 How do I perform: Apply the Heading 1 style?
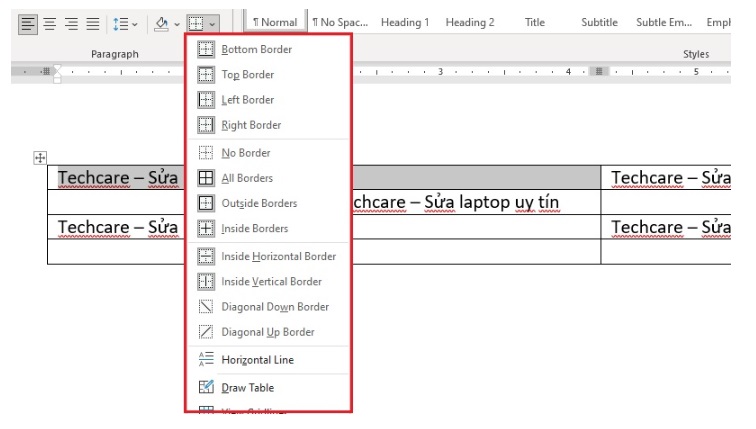pyautogui.click(x=404, y=22)
